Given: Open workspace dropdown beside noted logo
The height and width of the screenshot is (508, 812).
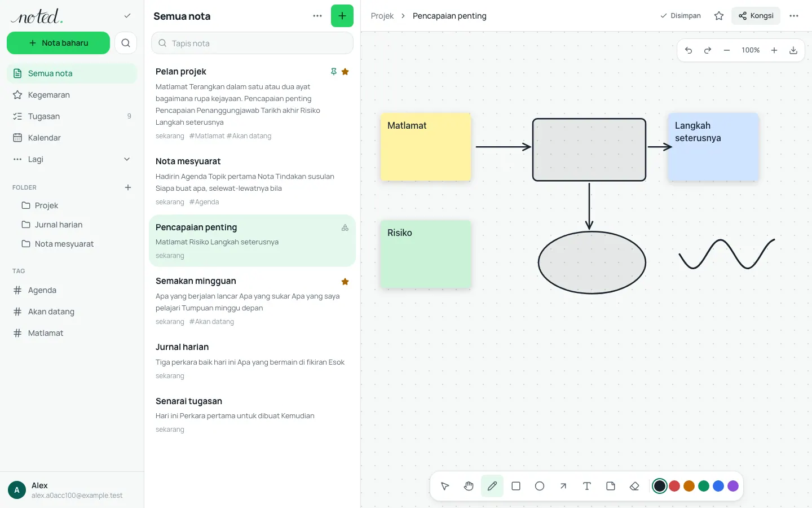Looking at the screenshot, I should 127,16.
